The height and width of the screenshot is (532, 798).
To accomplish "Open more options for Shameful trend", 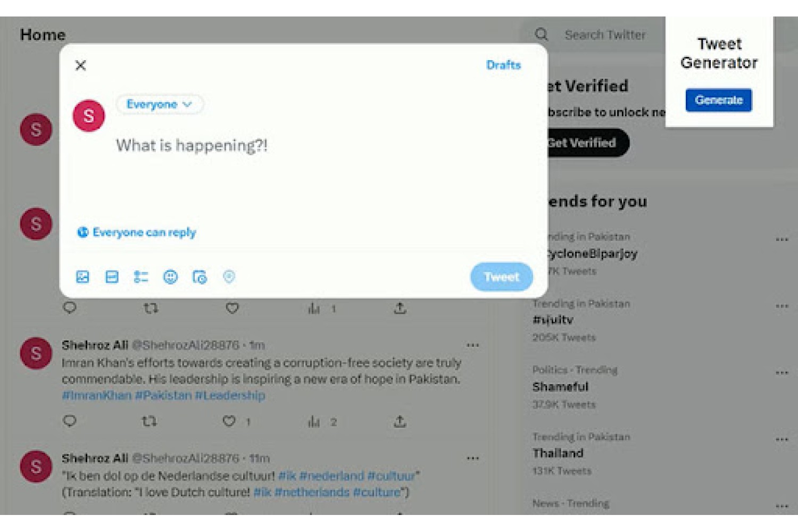I will [x=782, y=372].
